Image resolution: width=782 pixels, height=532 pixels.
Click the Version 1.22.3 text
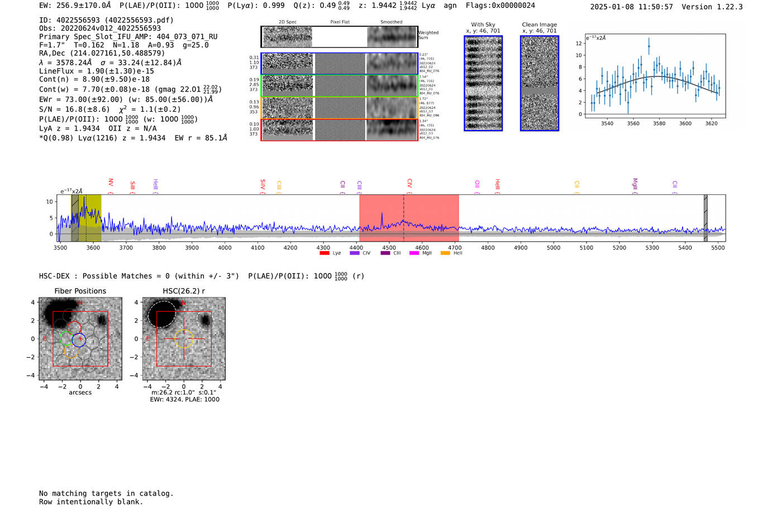pos(713,7)
